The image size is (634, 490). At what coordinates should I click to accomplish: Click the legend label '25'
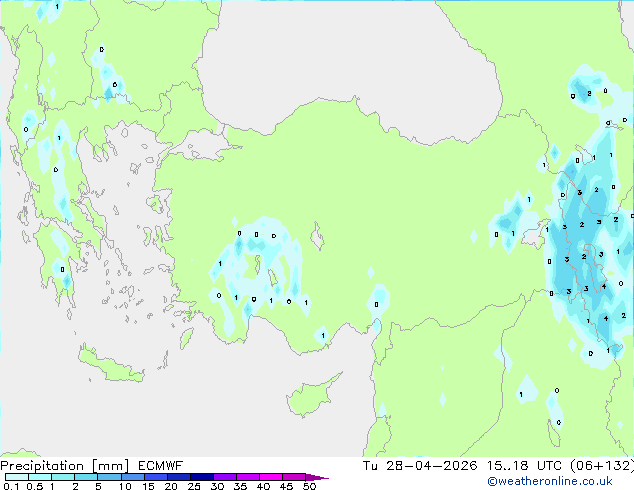[194, 486]
